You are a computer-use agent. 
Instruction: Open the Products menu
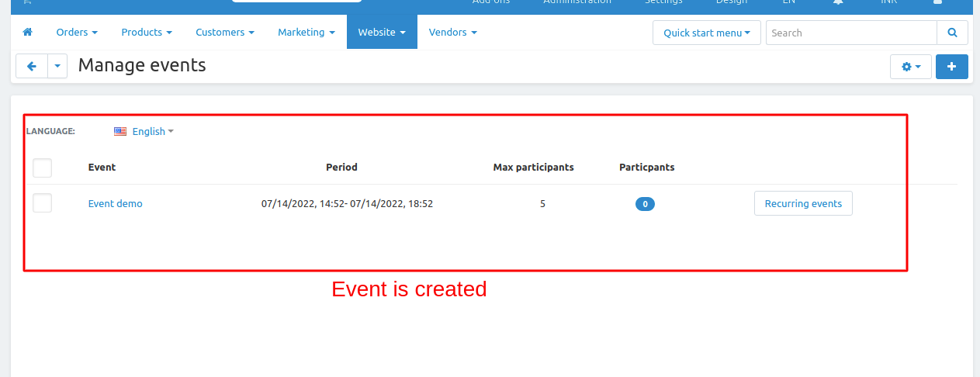point(147,33)
